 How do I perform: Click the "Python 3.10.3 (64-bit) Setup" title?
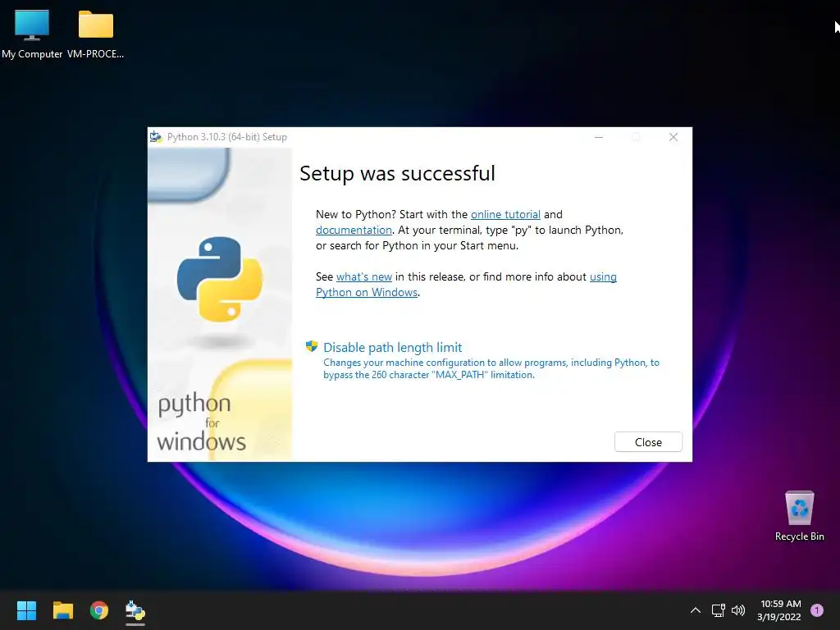[227, 137]
